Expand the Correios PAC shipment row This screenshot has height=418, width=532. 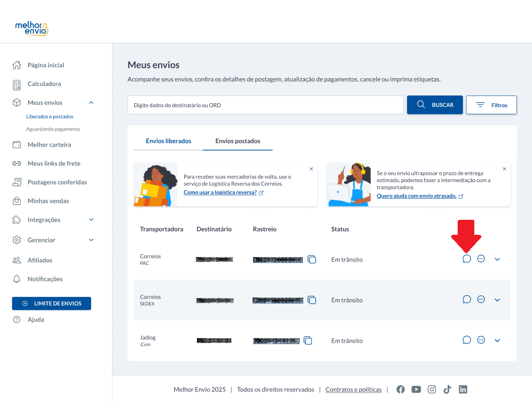pos(497,259)
